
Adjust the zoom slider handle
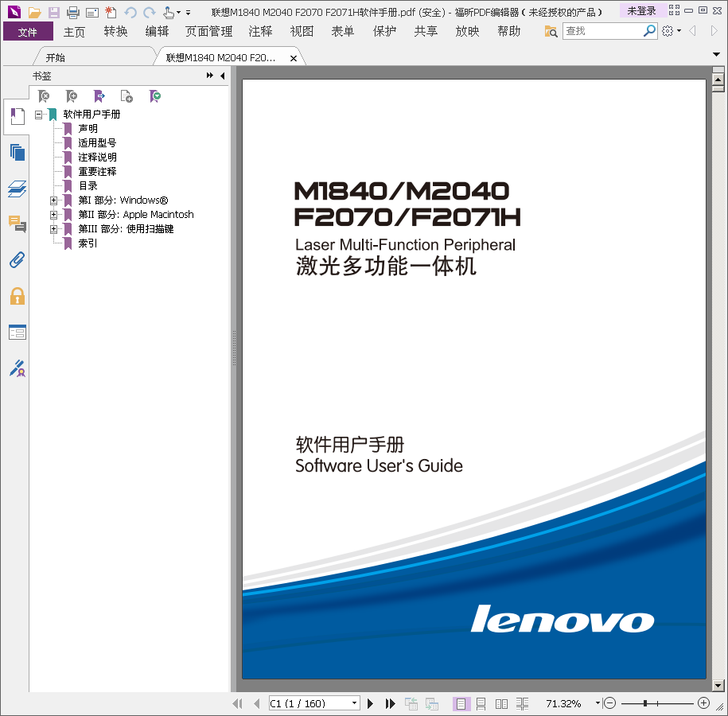point(645,703)
